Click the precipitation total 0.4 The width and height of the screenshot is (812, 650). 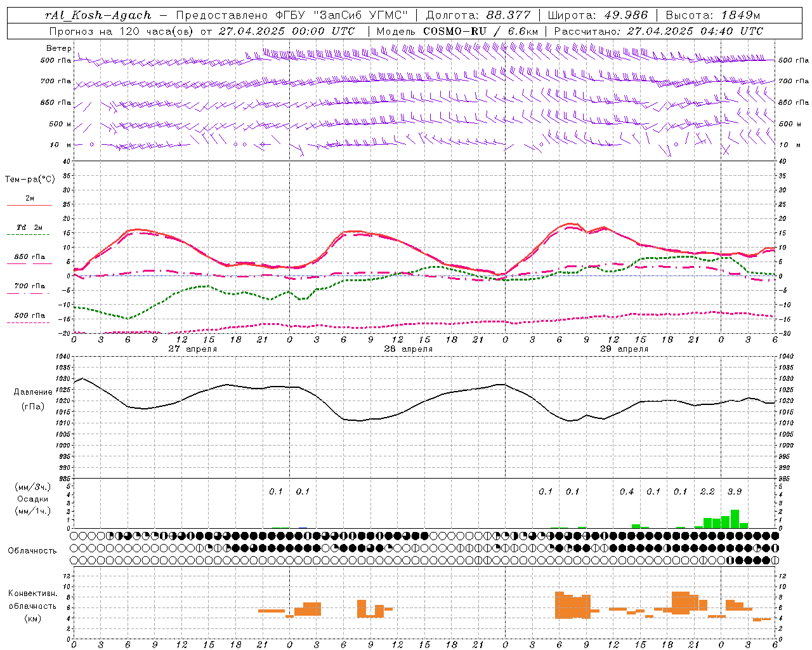point(627,492)
